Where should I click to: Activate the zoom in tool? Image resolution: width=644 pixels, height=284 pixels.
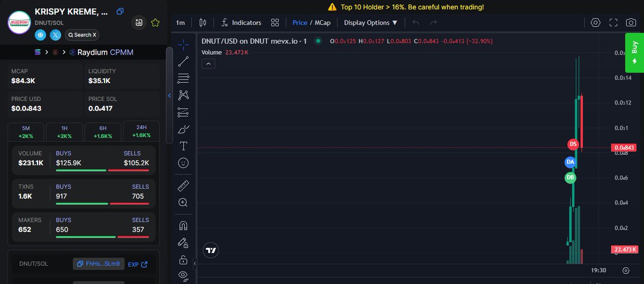click(183, 203)
